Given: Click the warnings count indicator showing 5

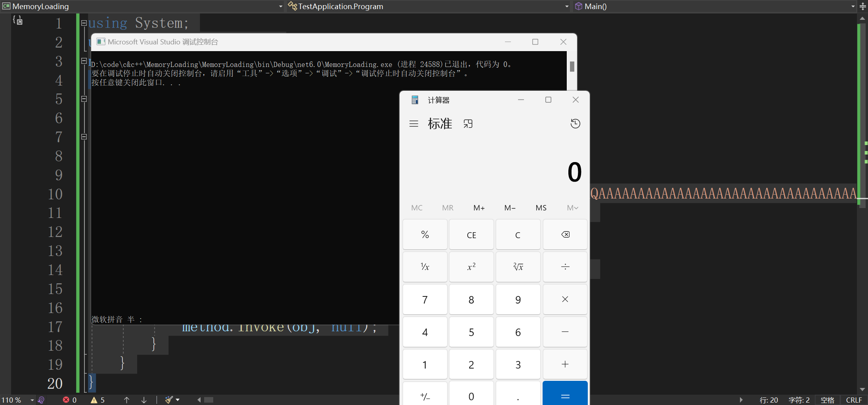Looking at the screenshot, I should click(98, 400).
